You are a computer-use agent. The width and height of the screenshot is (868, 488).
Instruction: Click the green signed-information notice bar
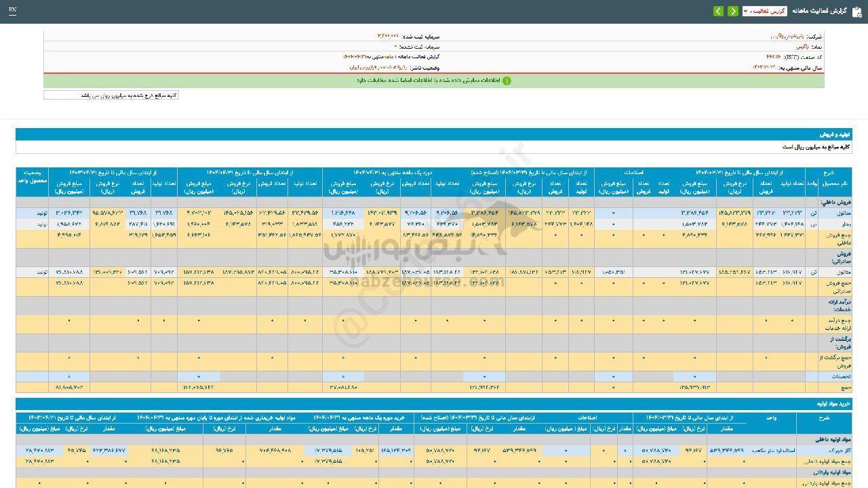pyautogui.click(x=434, y=81)
